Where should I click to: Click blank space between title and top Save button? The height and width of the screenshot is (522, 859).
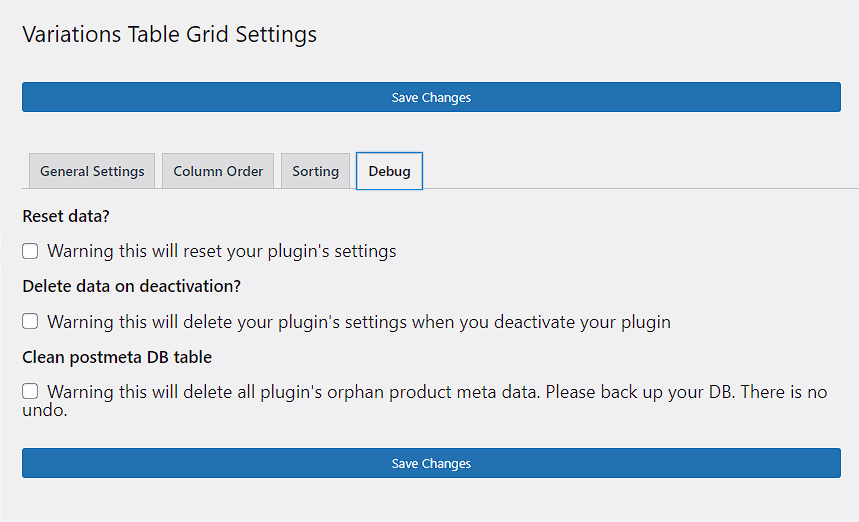tap(430, 64)
